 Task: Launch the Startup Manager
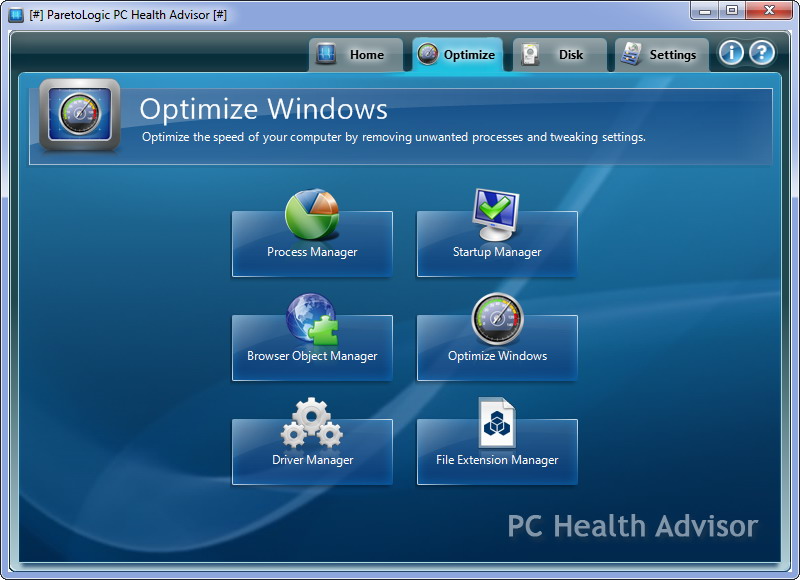pyautogui.click(x=497, y=243)
